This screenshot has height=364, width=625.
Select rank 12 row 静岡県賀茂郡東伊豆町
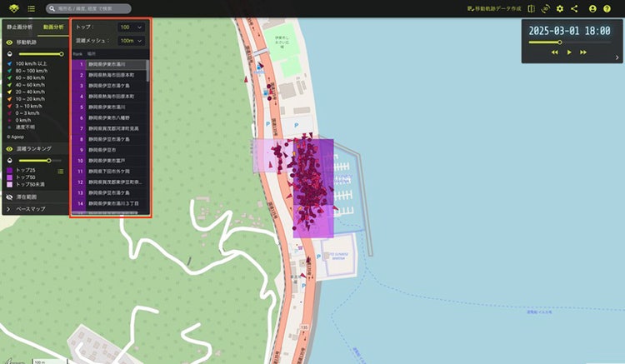(110, 182)
